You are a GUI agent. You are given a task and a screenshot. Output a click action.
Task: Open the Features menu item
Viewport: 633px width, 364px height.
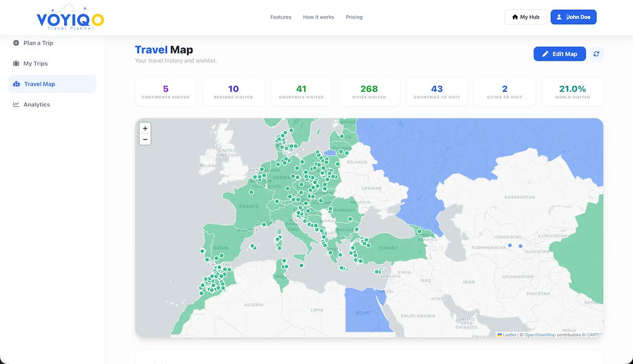tap(281, 17)
